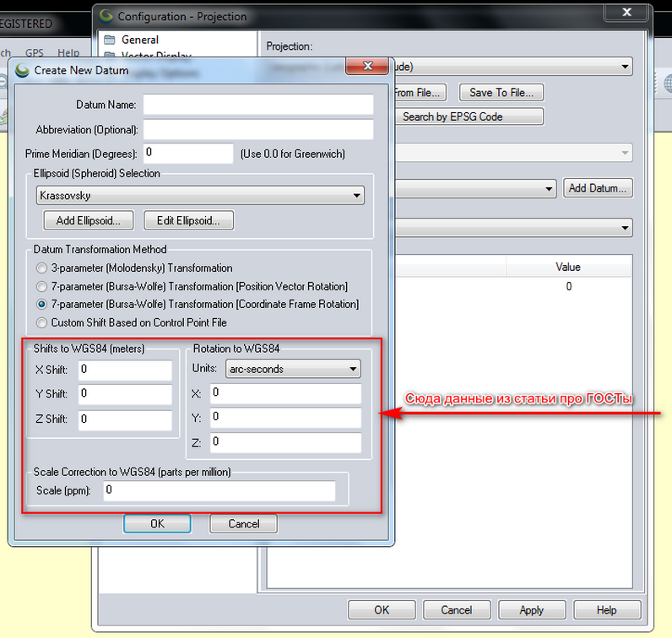The width and height of the screenshot is (672, 638).
Task: Click the Load From File button
Action: (420, 93)
